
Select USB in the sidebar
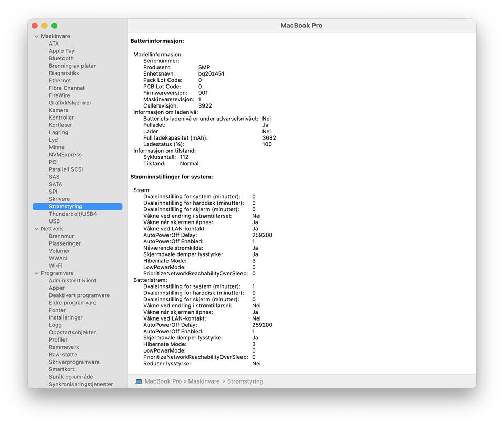pyautogui.click(x=54, y=221)
